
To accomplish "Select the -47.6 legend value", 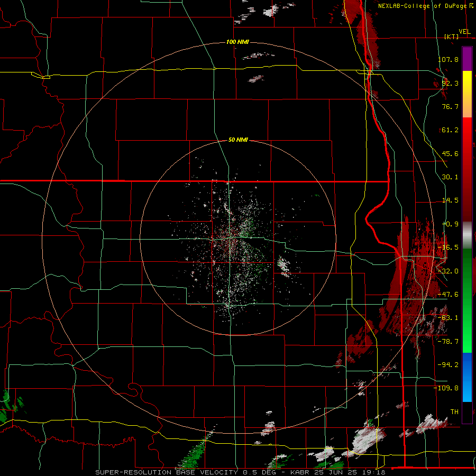I will [448, 295].
